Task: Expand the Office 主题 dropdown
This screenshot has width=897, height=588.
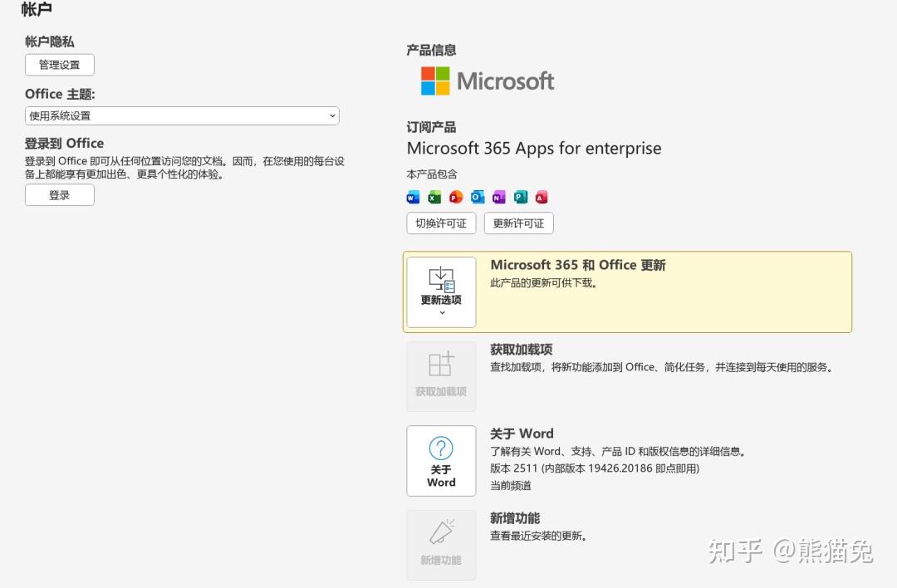Action: tap(182, 116)
